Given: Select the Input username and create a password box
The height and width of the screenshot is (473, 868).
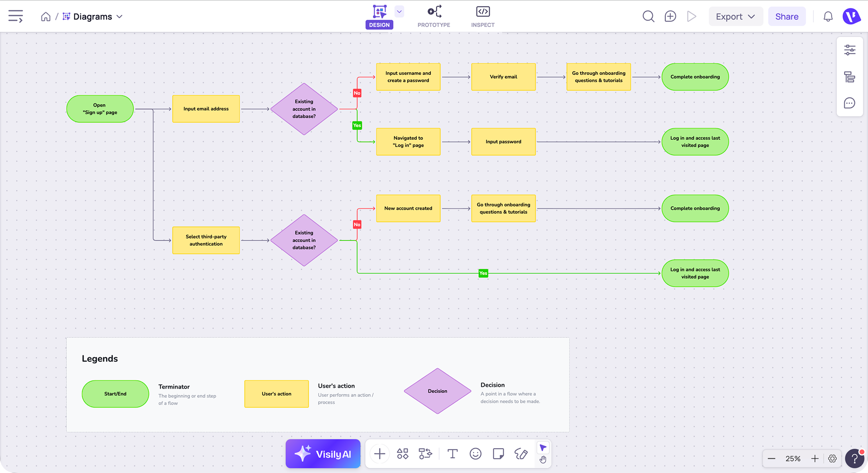Looking at the screenshot, I should (408, 77).
